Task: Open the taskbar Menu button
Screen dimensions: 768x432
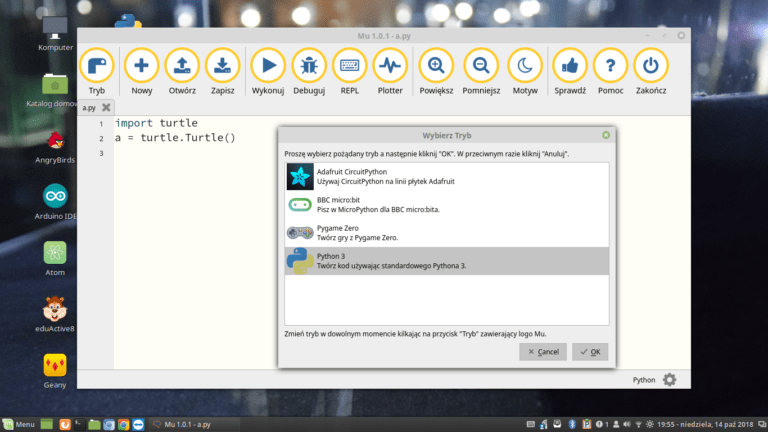Action: tap(19, 424)
